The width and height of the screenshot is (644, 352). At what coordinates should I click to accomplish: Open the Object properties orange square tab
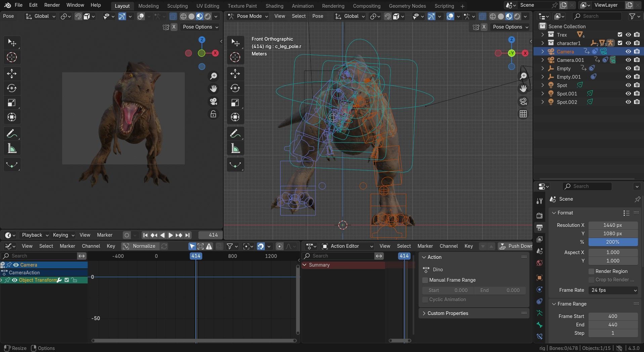pos(540,277)
